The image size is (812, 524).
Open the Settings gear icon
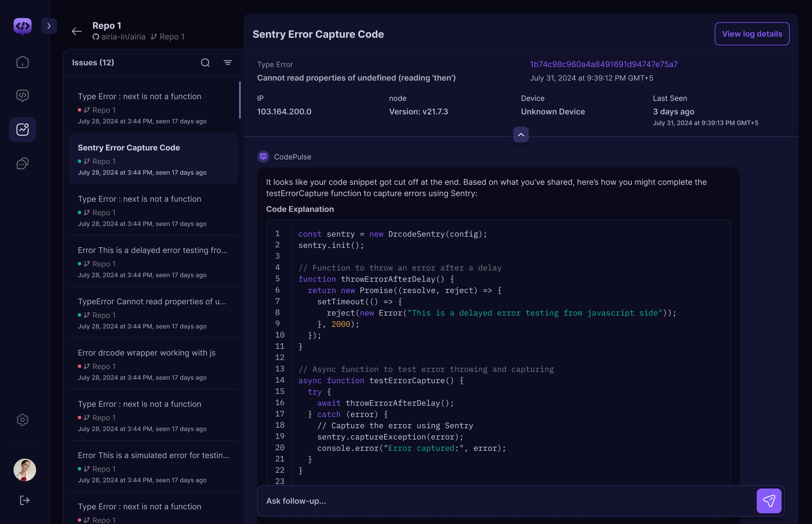23,419
